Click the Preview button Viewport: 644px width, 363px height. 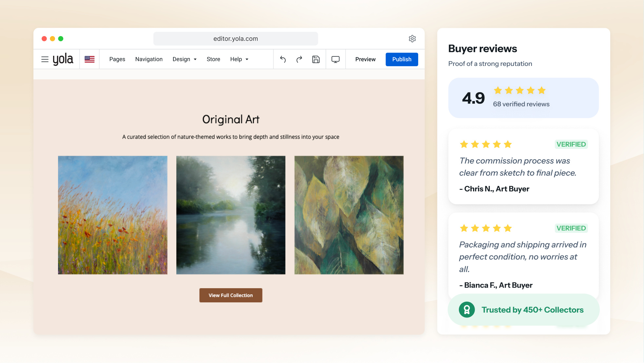365,59
